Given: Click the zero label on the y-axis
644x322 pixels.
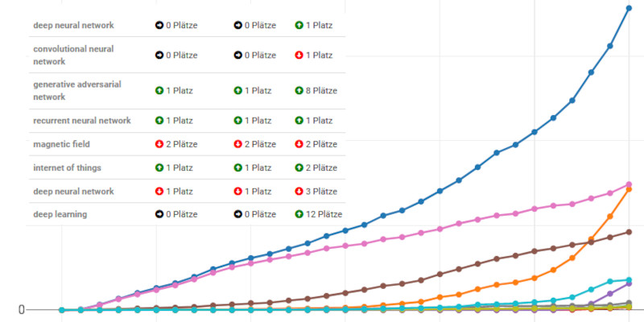Looking at the screenshot, I should tap(22, 310).
